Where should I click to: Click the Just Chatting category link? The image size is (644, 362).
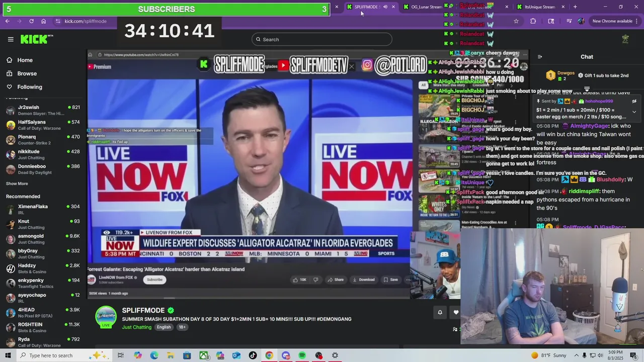pos(136,327)
